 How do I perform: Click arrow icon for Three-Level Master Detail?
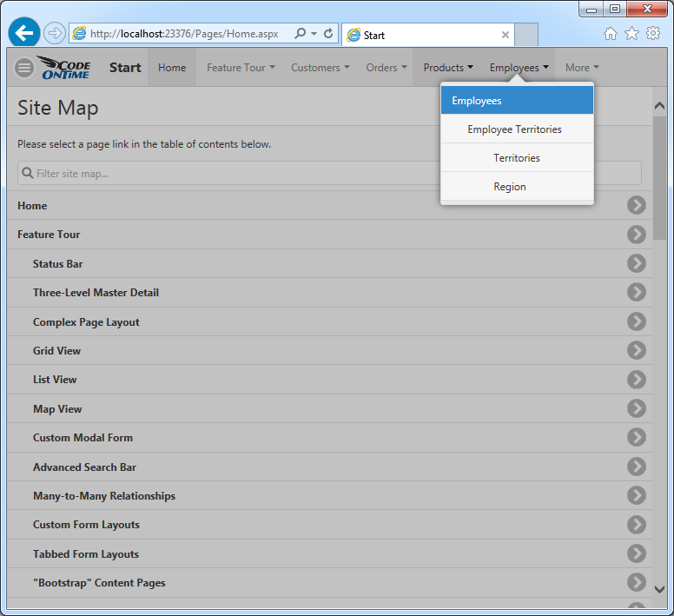637,292
